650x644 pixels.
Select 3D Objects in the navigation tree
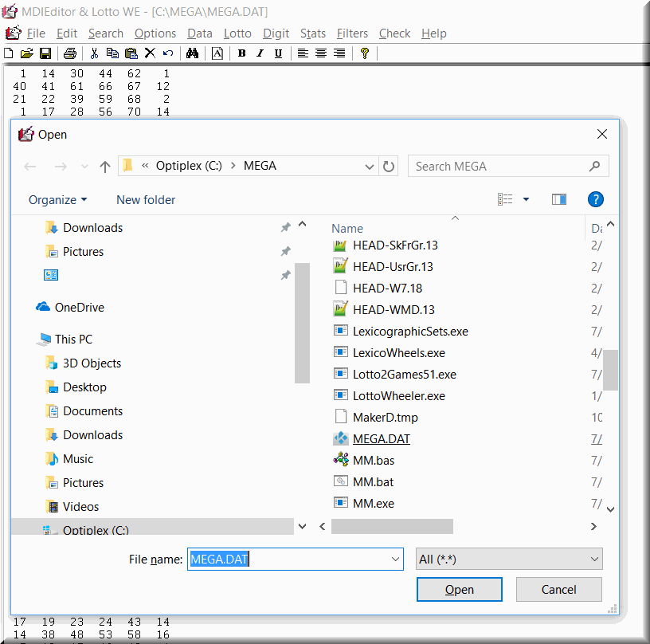92,363
